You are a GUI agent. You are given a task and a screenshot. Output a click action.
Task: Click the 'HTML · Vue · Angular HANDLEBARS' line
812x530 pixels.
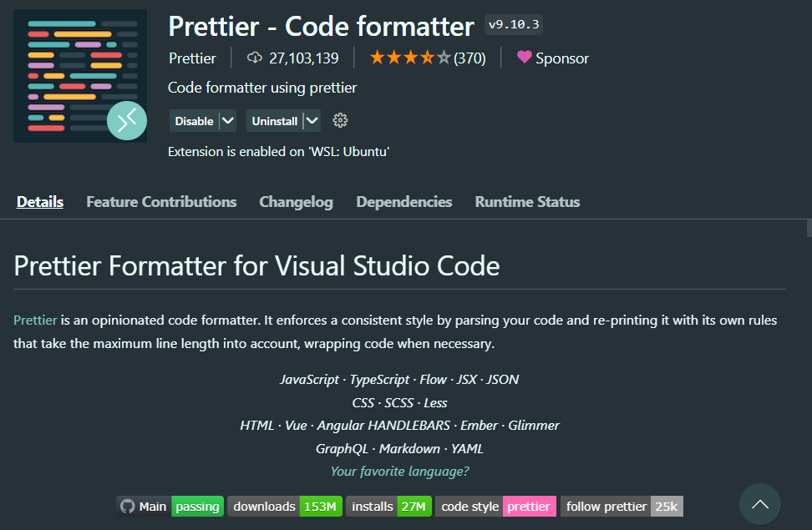[x=399, y=426]
